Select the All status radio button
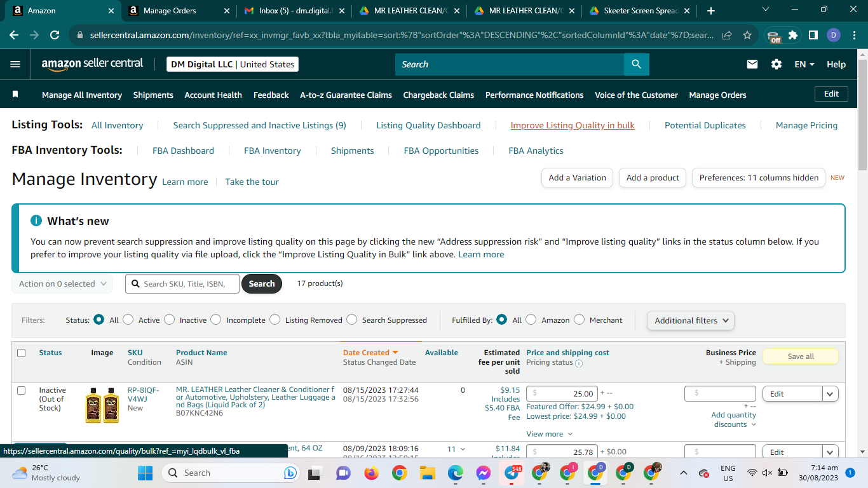The height and width of the screenshot is (488, 868). click(99, 320)
